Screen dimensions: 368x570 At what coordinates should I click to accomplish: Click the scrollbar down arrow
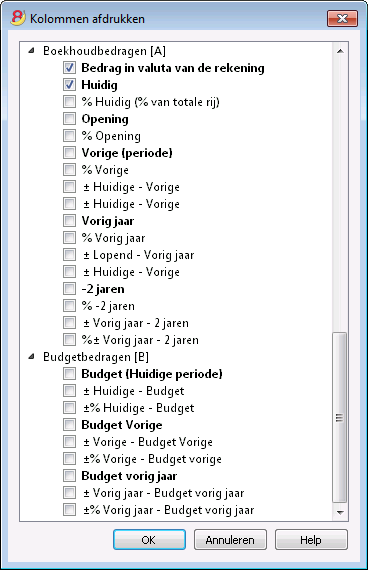click(x=340, y=512)
